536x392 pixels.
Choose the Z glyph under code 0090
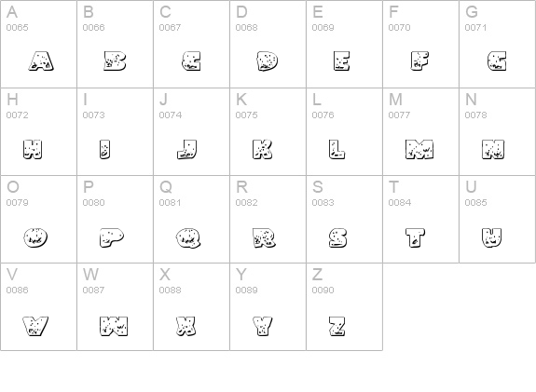pos(337,326)
